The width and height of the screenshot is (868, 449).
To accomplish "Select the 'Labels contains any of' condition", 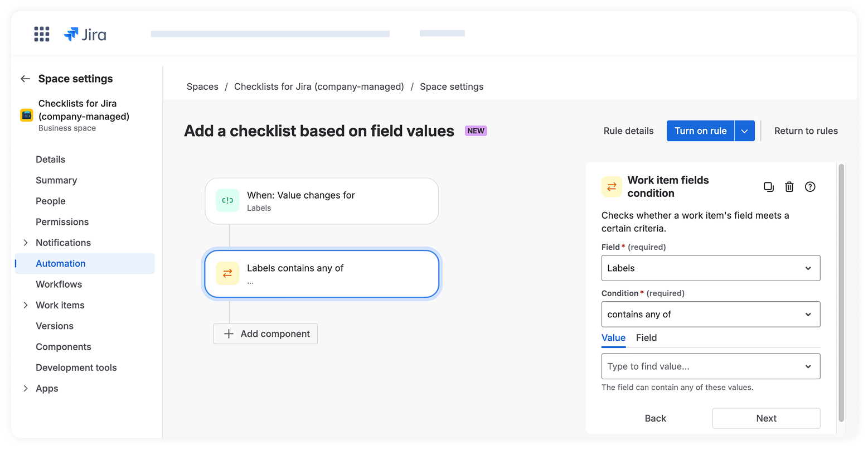I will 322,274.
